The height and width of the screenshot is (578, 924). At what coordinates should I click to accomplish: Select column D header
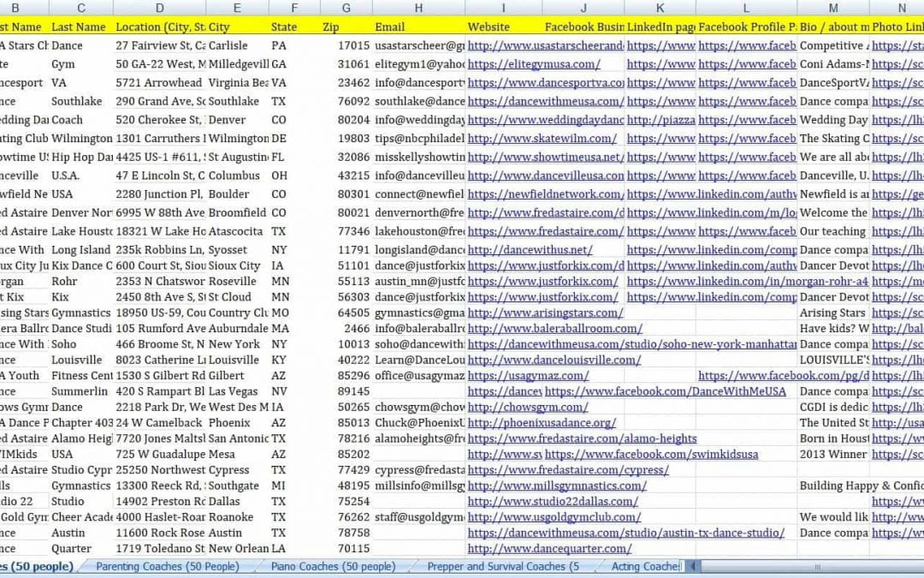coord(160,8)
